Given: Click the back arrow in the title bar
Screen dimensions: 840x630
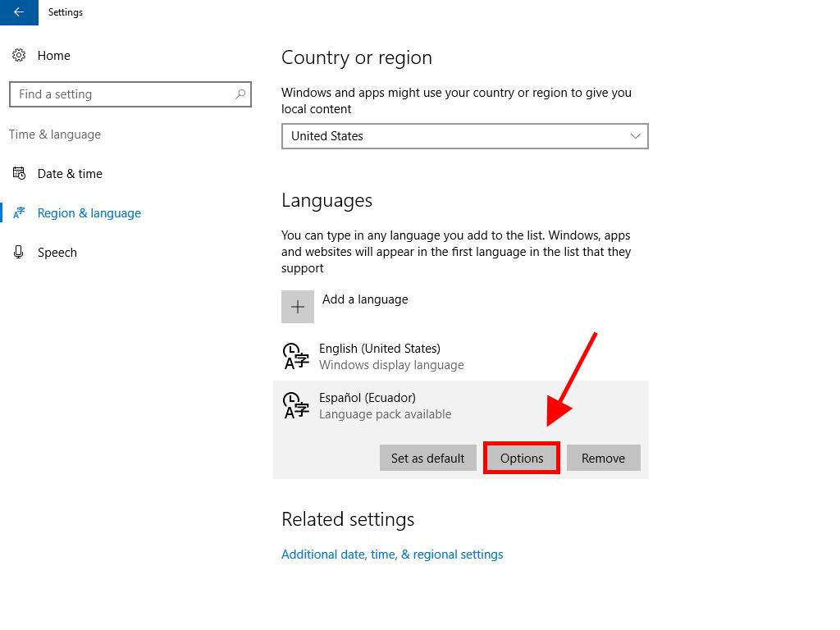Looking at the screenshot, I should coord(19,12).
